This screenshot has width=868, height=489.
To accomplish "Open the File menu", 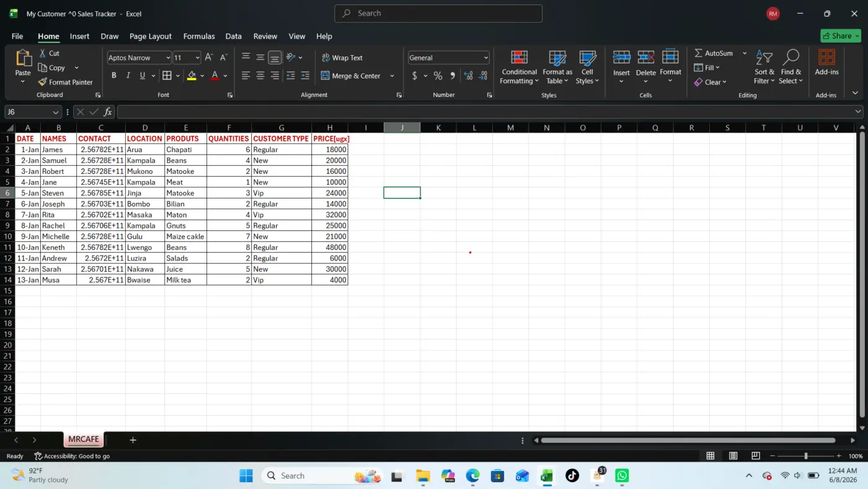I will click(x=17, y=36).
